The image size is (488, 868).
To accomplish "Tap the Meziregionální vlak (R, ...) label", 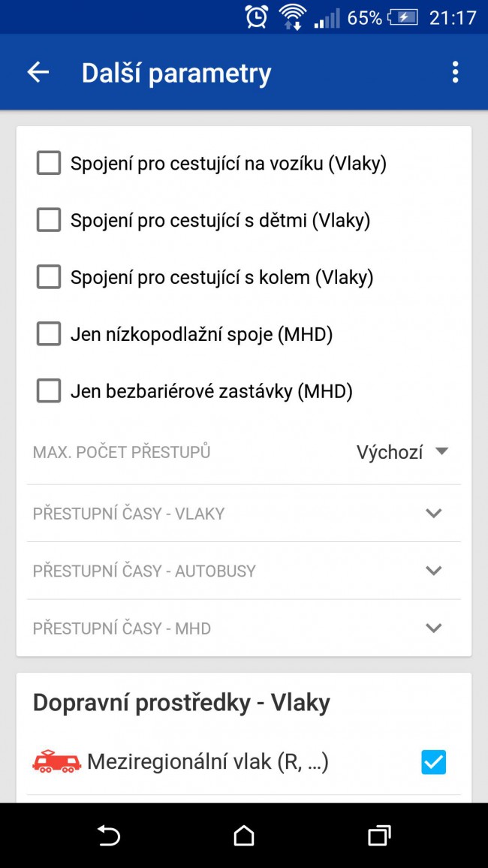I will point(208,761).
